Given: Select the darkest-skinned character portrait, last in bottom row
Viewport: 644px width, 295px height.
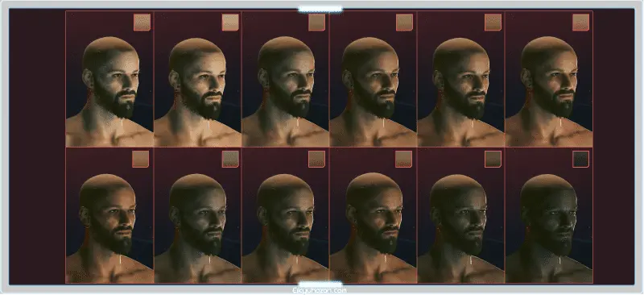Looking at the screenshot, I should tap(549, 215).
